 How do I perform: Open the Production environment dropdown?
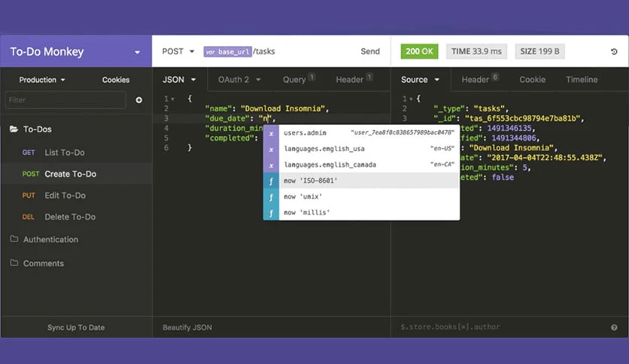coord(41,80)
